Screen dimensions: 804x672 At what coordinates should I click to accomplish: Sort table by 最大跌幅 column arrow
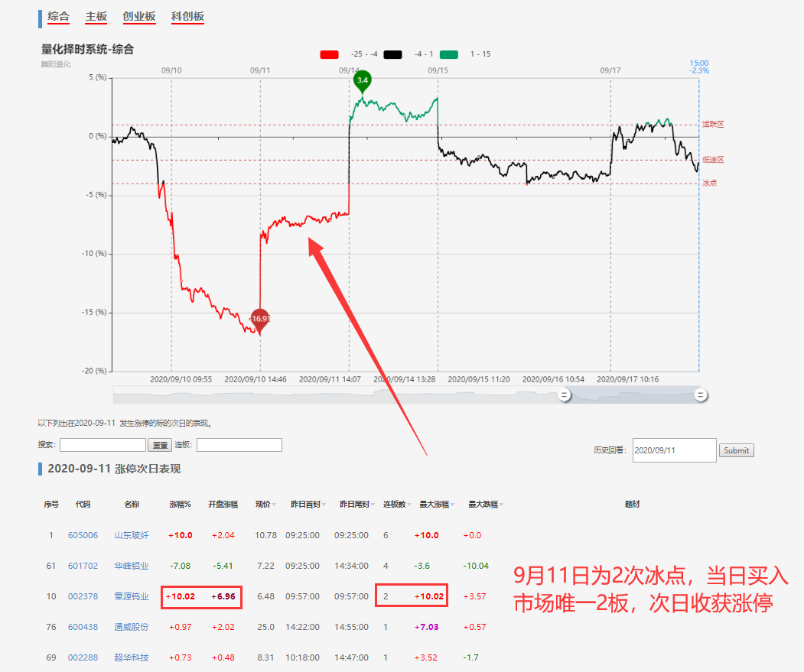pyautogui.click(x=501, y=505)
